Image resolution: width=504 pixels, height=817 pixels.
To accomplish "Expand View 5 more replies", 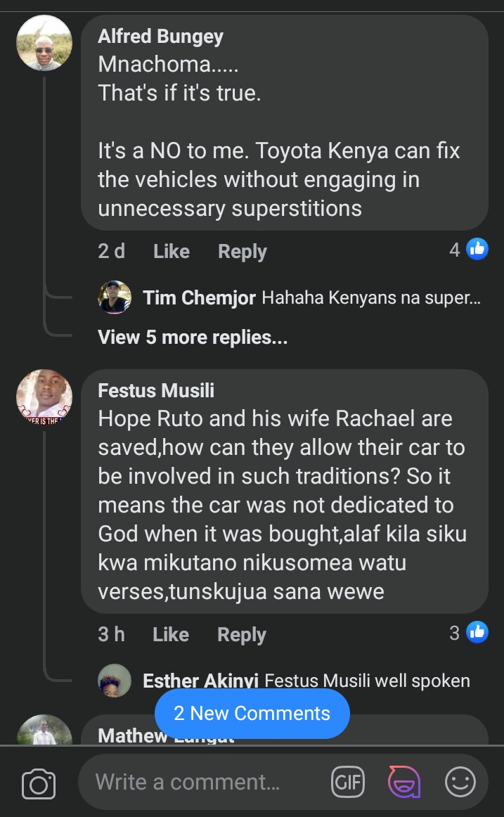I will point(193,337).
